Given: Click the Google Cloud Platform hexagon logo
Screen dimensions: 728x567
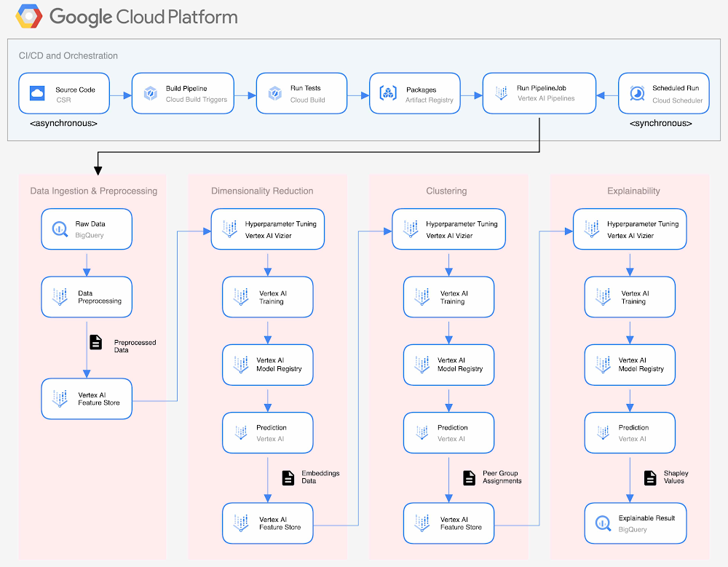Looking at the screenshot, I should coord(29,16).
